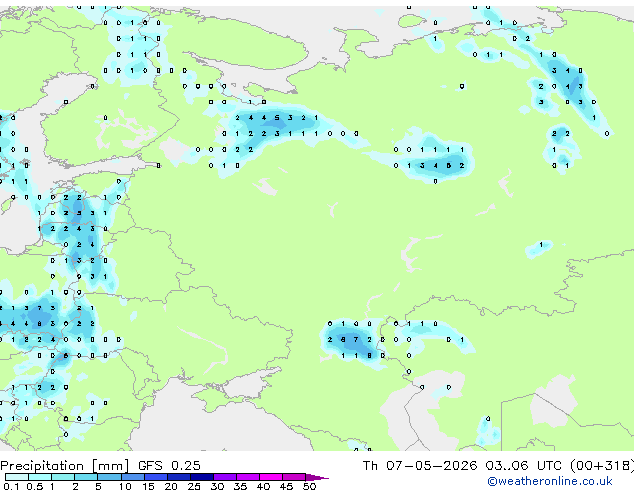Click the 0.5–1 mm legend color box

(x=40, y=477)
